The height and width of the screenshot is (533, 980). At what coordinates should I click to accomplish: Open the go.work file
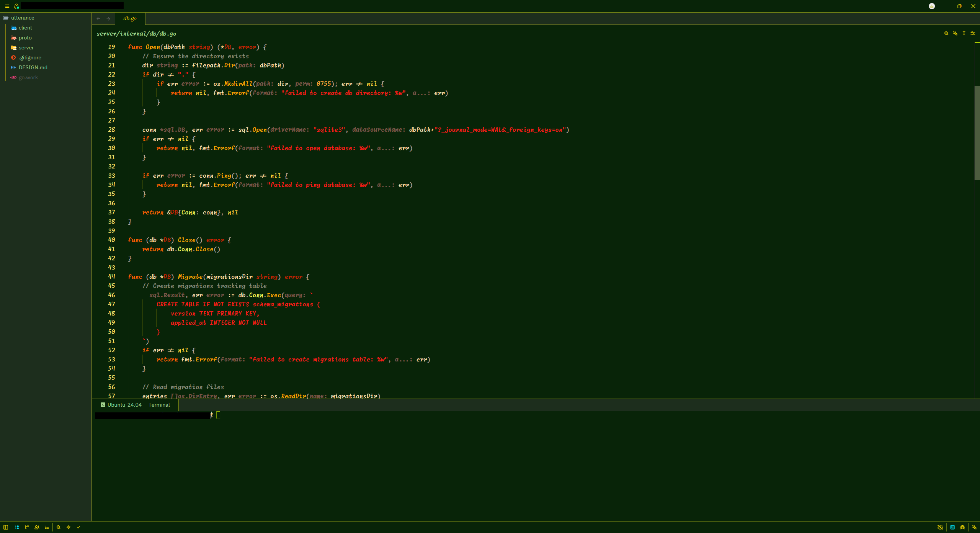(46, 77)
